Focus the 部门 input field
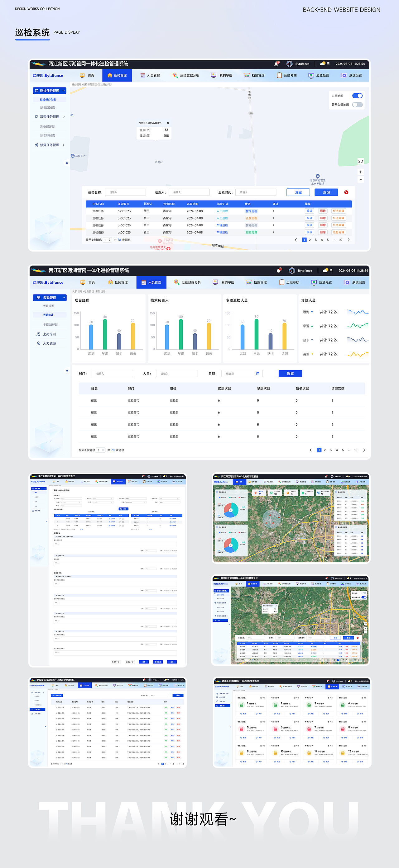The image size is (399, 868). click(112, 374)
